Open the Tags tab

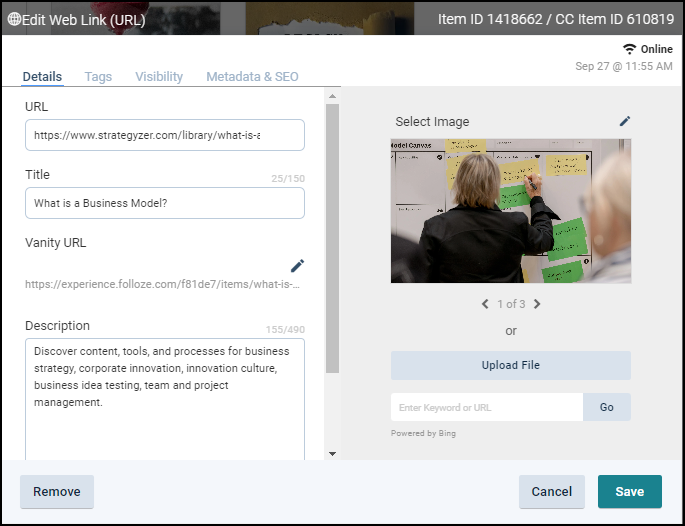[x=98, y=77]
